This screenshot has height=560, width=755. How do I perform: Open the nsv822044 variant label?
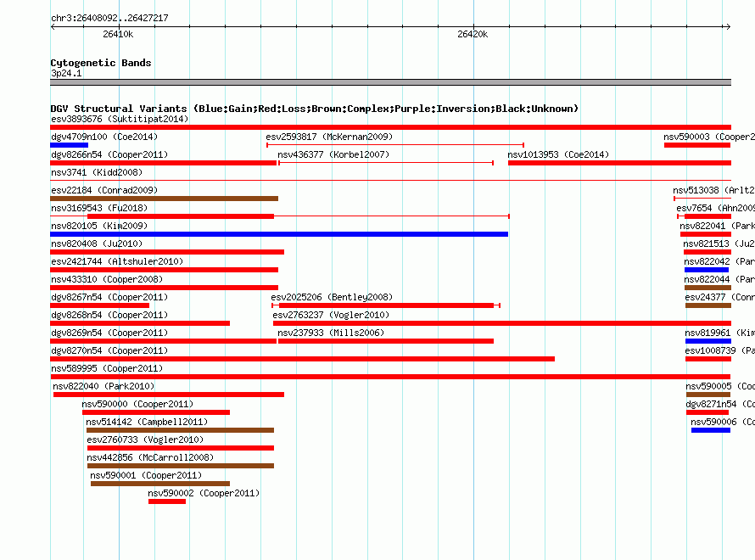(719, 279)
